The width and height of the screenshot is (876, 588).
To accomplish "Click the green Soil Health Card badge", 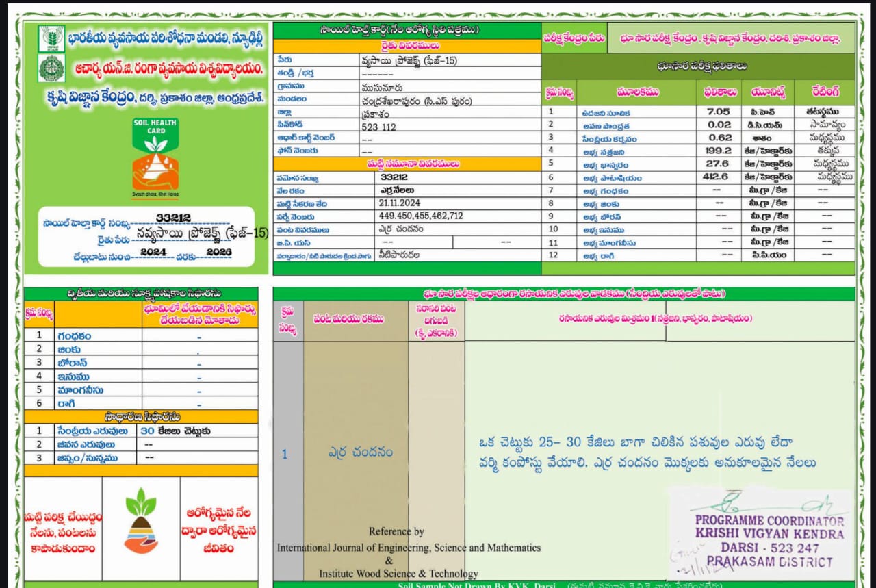I will 155,136.
